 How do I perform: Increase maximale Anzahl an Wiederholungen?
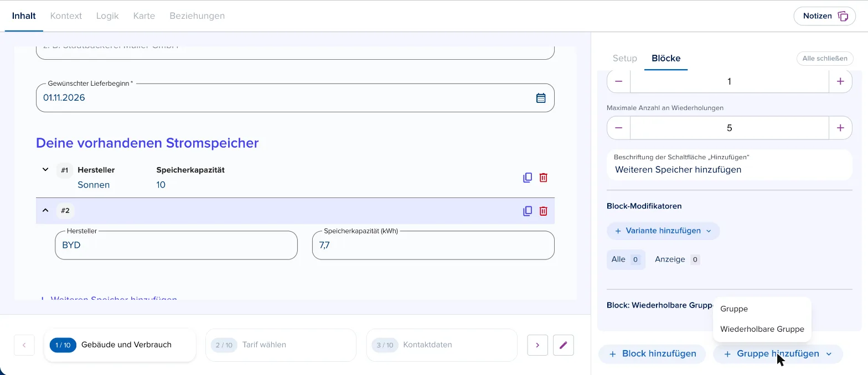[840, 128]
